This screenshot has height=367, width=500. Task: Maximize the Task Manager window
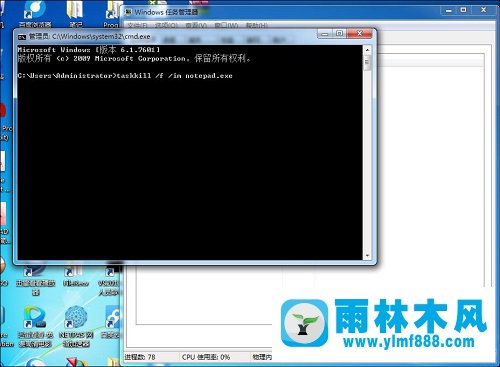pyautogui.click(x=463, y=10)
